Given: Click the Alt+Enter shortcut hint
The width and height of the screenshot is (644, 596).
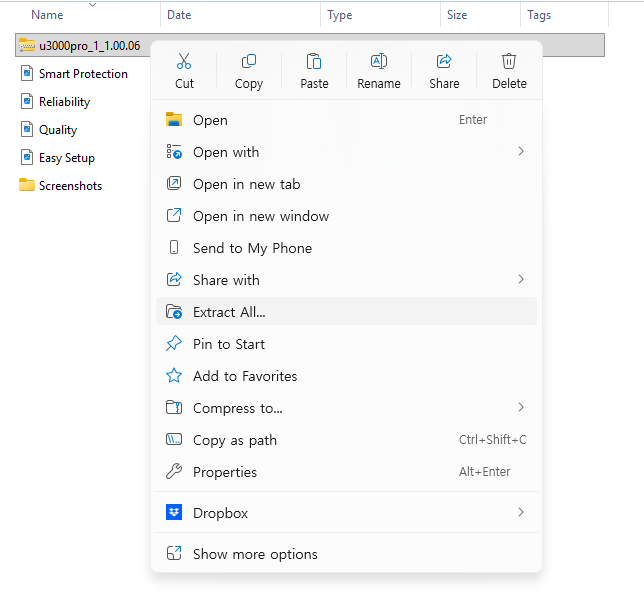Looking at the screenshot, I should [x=485, y=472].
